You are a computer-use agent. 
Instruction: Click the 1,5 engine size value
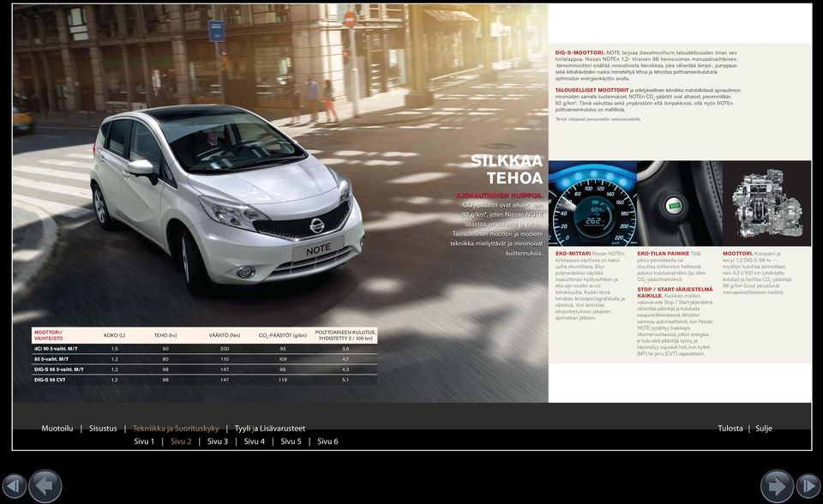114,349
